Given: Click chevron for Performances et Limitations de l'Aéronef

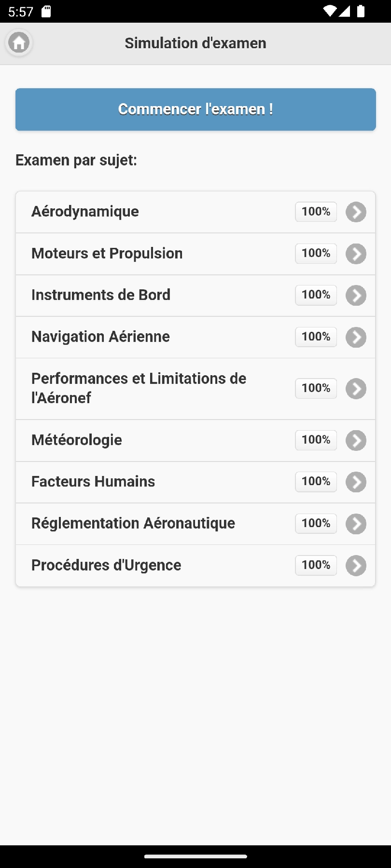Looking at the screenshot, I should 356,389.
